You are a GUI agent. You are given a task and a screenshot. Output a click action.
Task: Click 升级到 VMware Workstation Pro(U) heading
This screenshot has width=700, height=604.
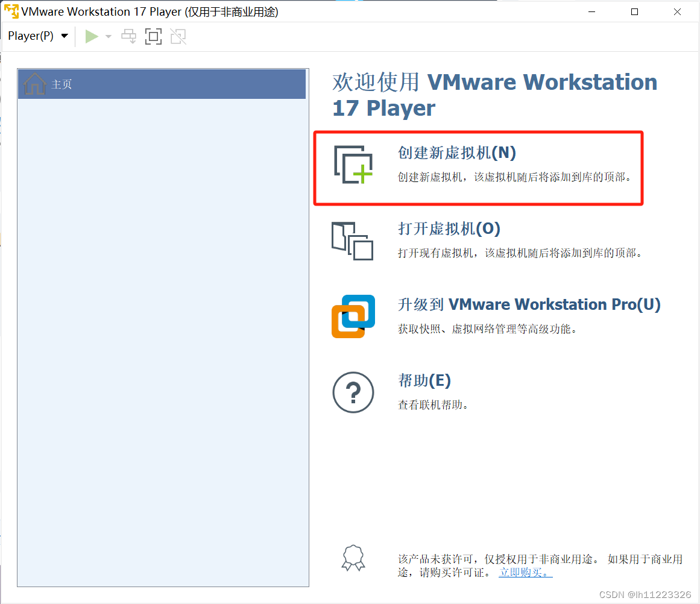pos(529,304)
